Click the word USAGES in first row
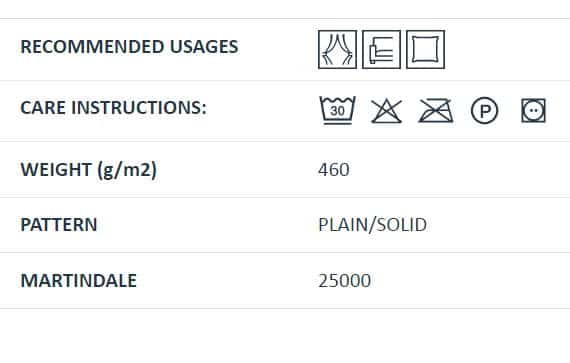The height and width of the screenshot is (363, 570). [x=204, y=47]
